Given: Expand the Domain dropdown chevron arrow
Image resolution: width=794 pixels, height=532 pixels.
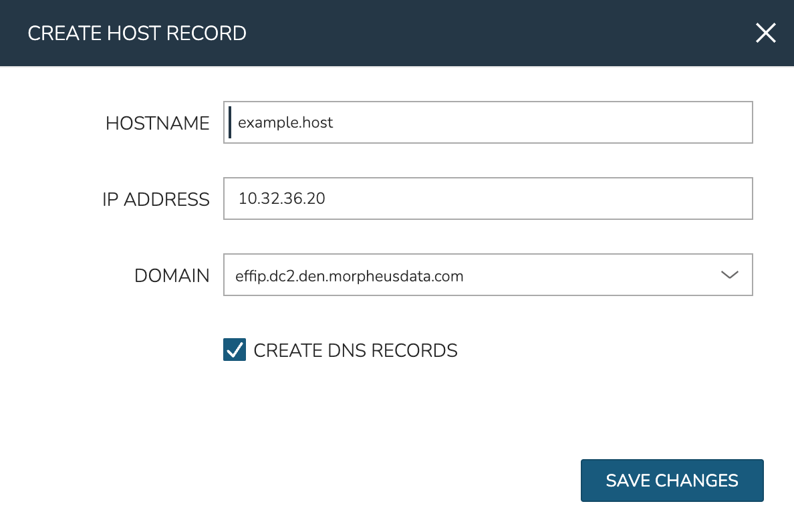Looking at the screenshot, I should (x=729, y=275).
